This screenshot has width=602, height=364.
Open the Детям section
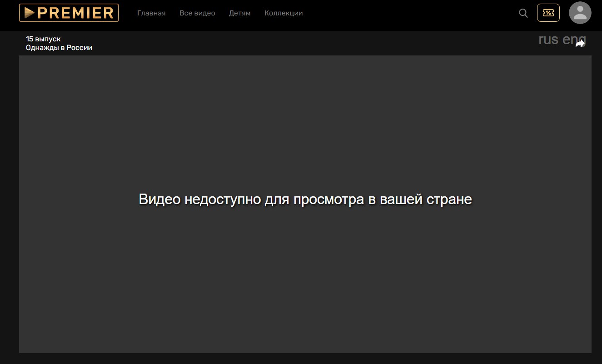point(240,13)
